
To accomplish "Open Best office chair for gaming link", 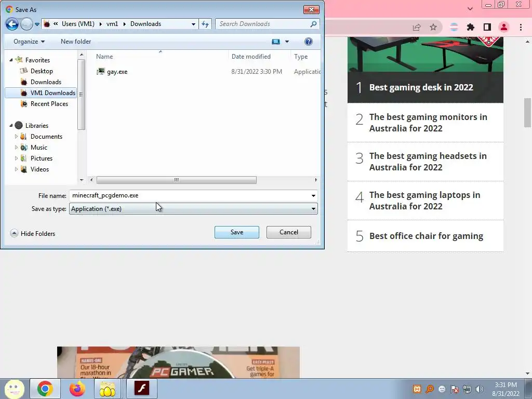I will pyautogui.click(x=426, y=236).
